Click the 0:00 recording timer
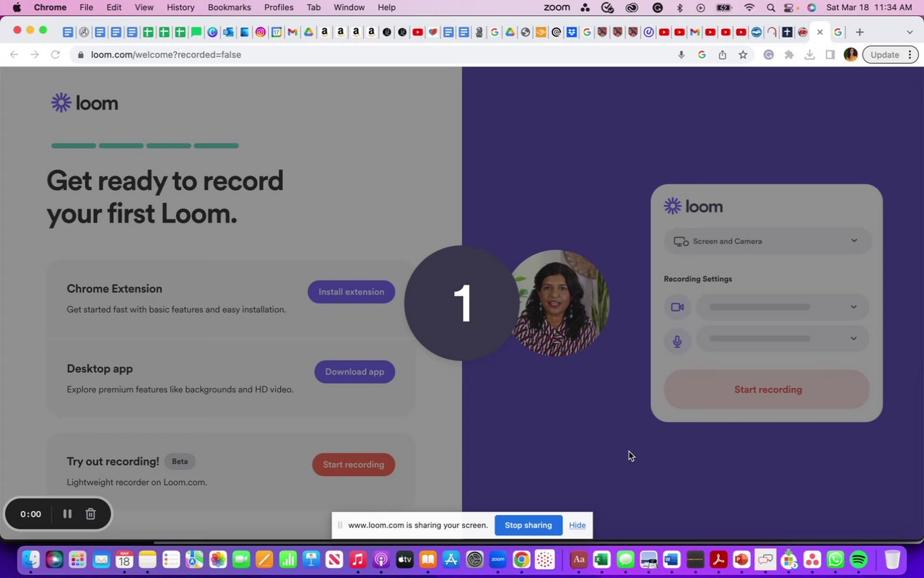 tap(30, 514)
